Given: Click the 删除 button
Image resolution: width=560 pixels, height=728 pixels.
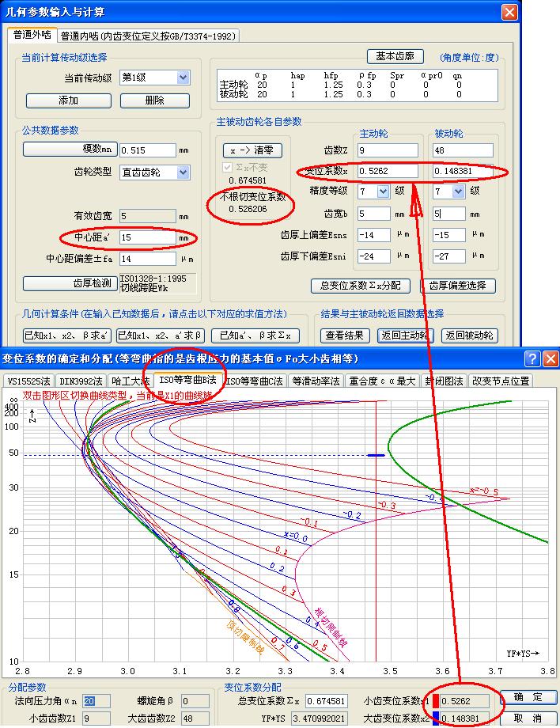Looking at the screenshot, I should pyautogui.click(x=155, y=100).
